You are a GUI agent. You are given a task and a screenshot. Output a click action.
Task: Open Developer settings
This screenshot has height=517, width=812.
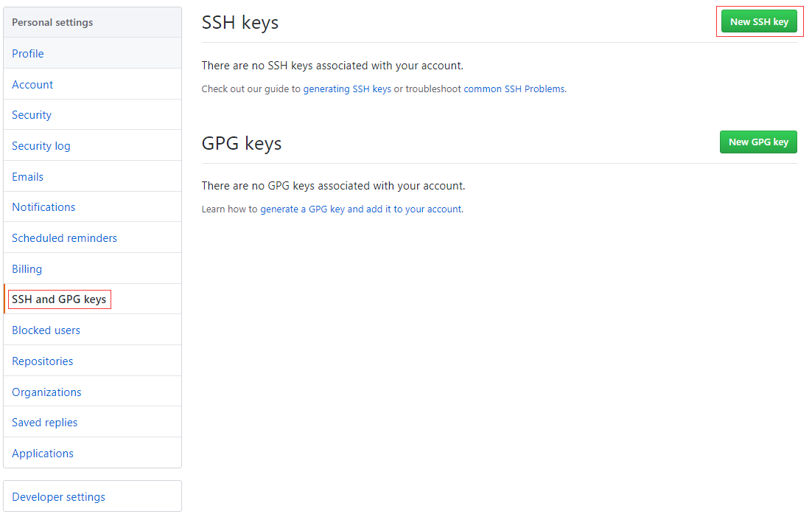[92, 497]
